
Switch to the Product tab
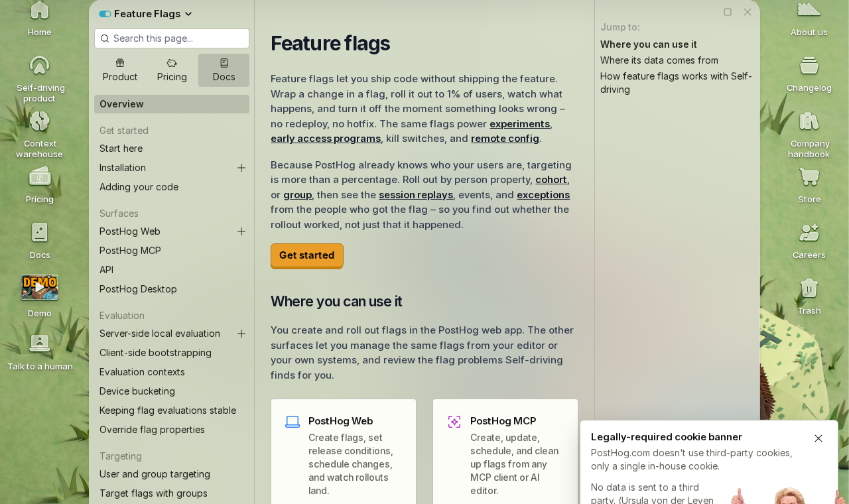(x=120, y=70)
